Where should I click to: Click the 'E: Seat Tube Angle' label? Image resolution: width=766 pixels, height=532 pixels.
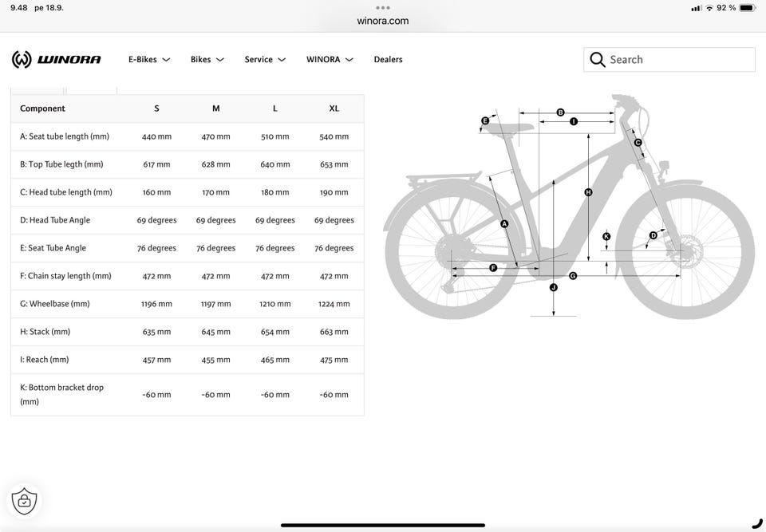coord(53,248)
